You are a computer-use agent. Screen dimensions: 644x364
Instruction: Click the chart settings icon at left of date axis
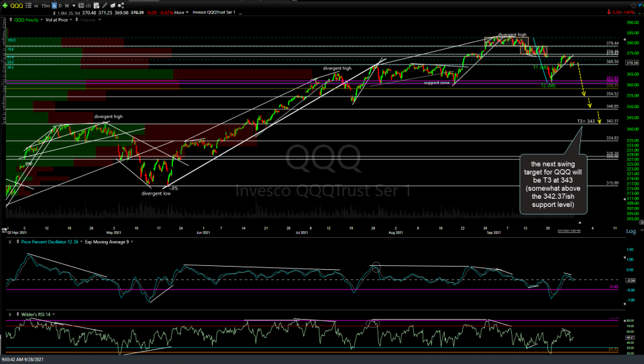coord(5,229)
